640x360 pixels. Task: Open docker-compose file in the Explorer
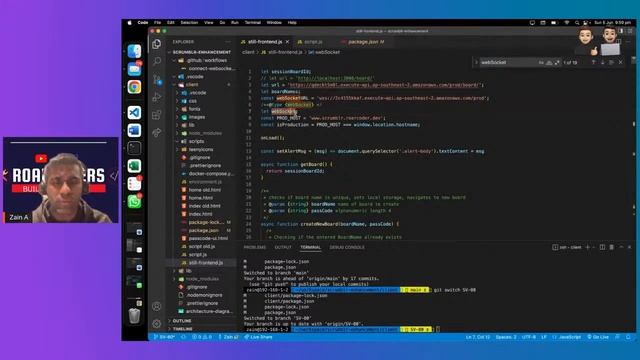click(x=210, y=174)
